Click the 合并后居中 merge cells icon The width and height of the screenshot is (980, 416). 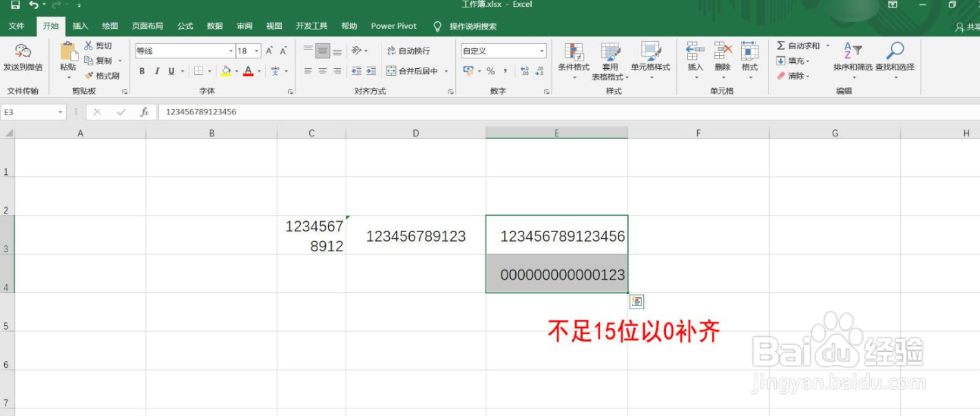392,70
